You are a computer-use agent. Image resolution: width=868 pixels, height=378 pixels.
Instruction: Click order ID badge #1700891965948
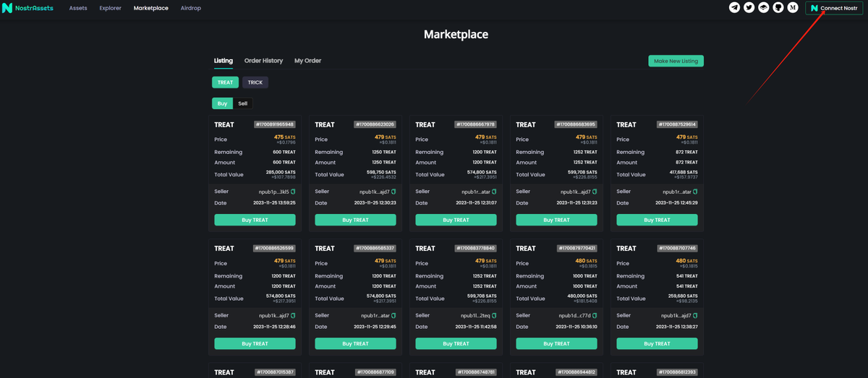pyautogui.click(x=274, y=124)
